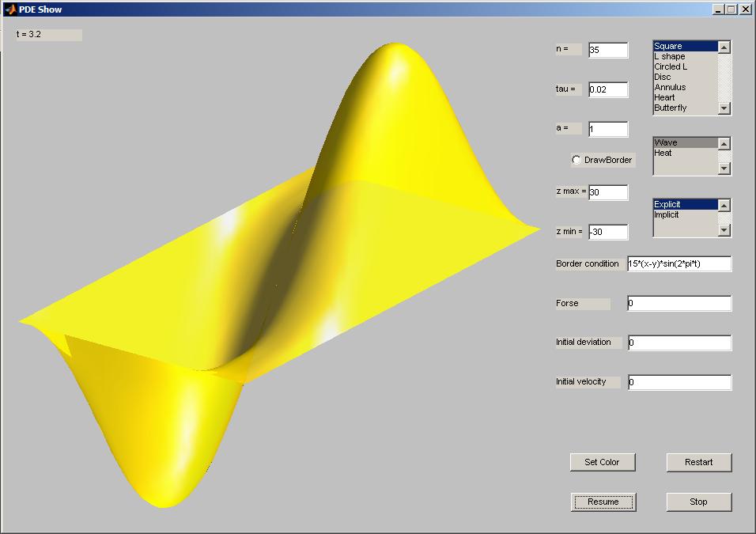Click the MATLAB icon in title bar
Image resolution: width=756 pixels, height=534 pixels.
point(10,9)
